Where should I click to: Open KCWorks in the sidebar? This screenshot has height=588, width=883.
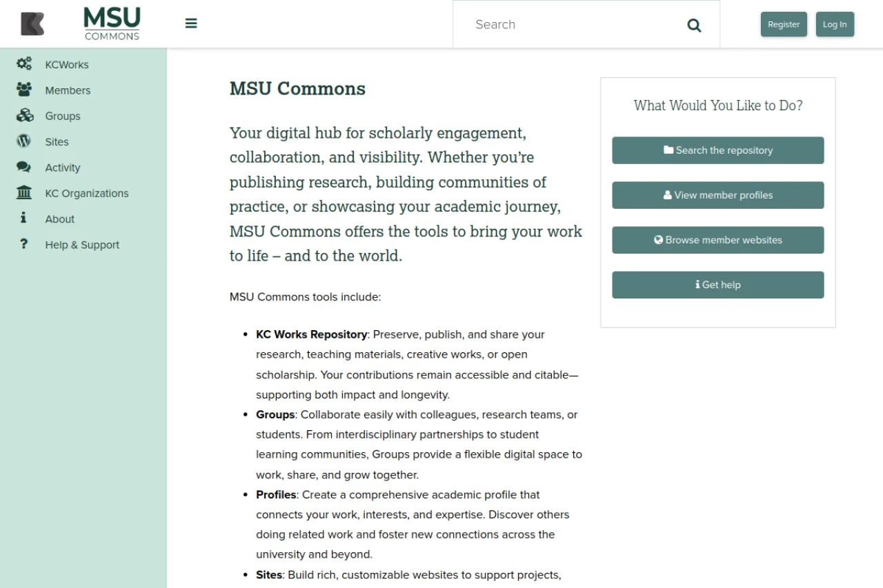[67, 65]
